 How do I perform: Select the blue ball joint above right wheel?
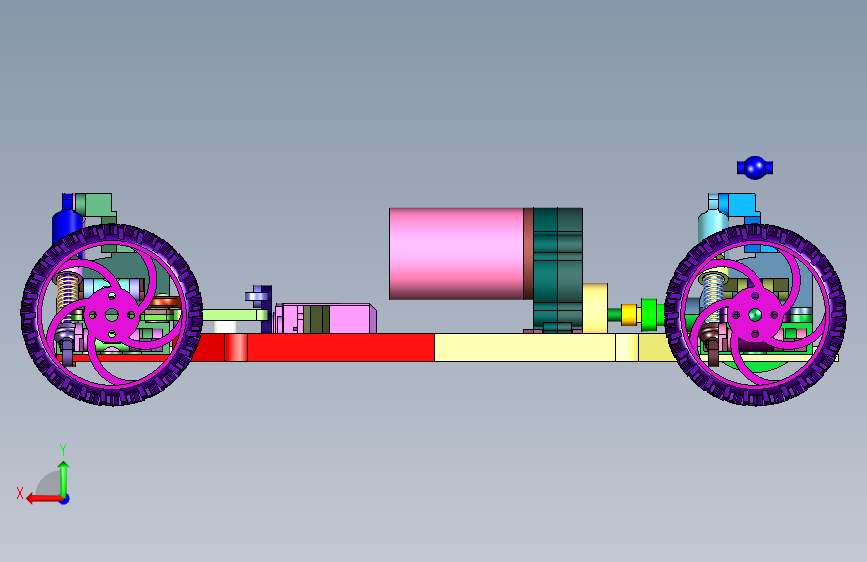point(755,168)
